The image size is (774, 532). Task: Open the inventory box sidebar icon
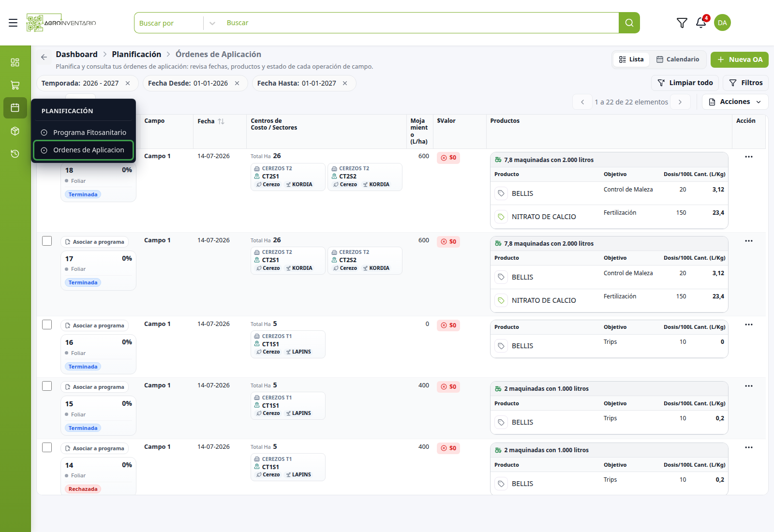[x=15, y=131]
